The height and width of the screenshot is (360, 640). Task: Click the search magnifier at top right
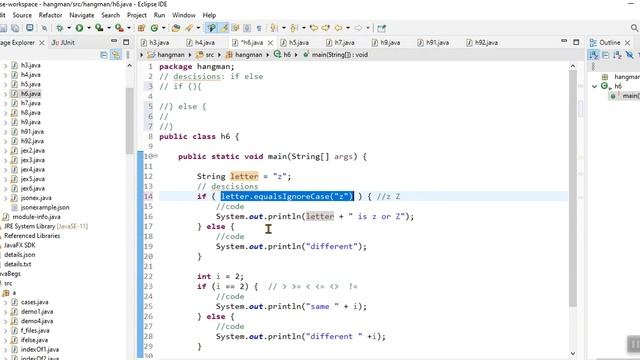(634, 28)
